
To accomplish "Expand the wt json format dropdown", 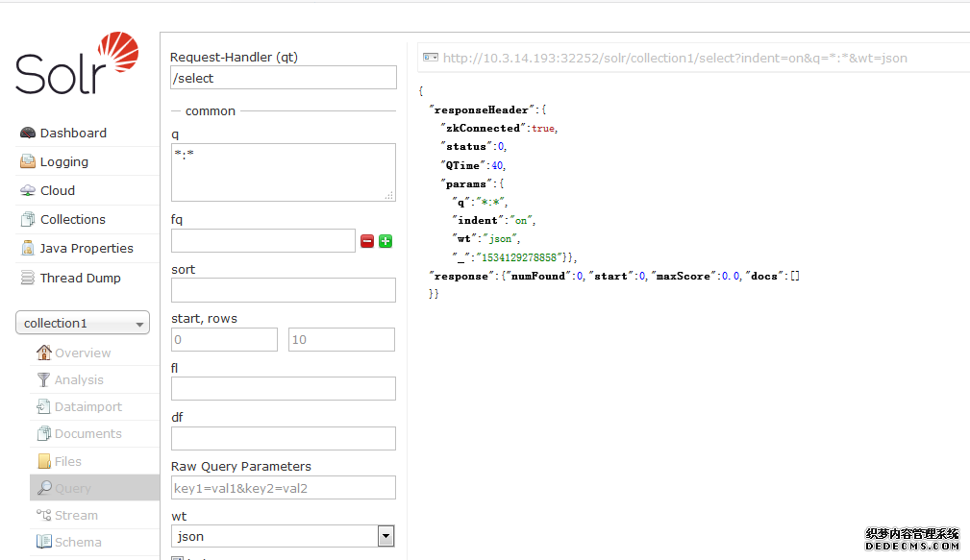I will tap(386, 537).
